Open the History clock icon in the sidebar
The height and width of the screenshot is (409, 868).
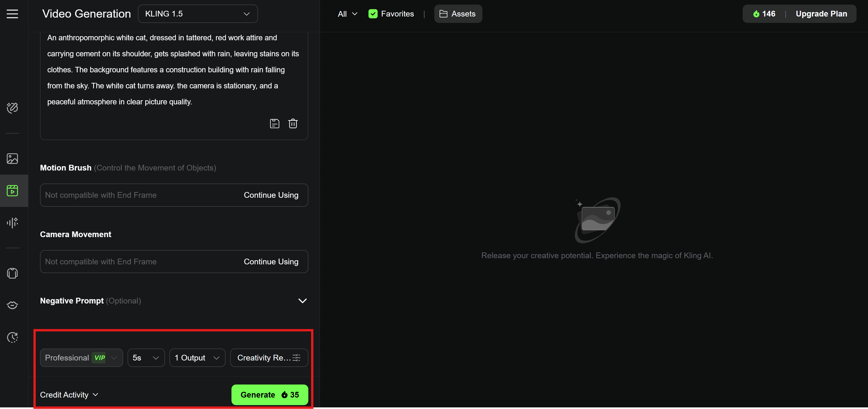[x=13, y=337]
